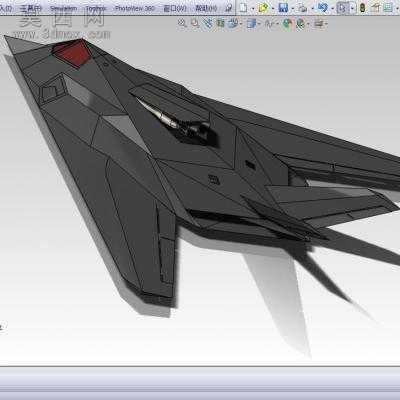Activate the Select cursor tool
Screen dimensions: 400x400
point(342,8)
